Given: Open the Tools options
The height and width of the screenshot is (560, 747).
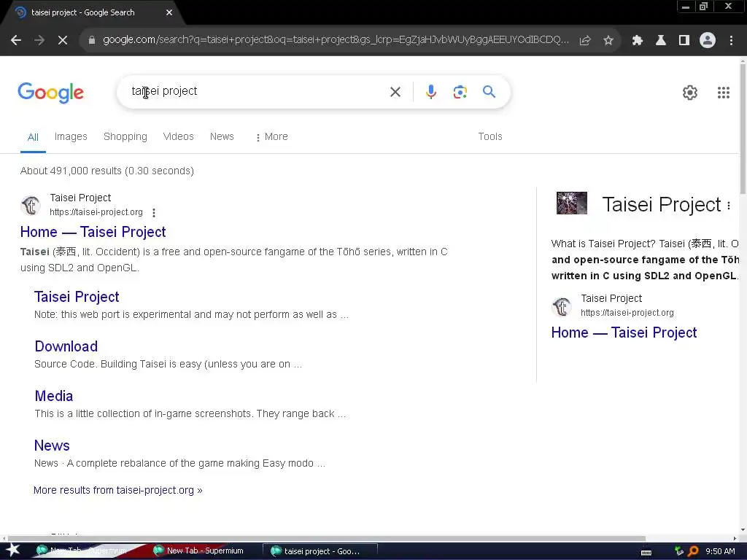Looking at the screenshot, I should tap(490, 136).
